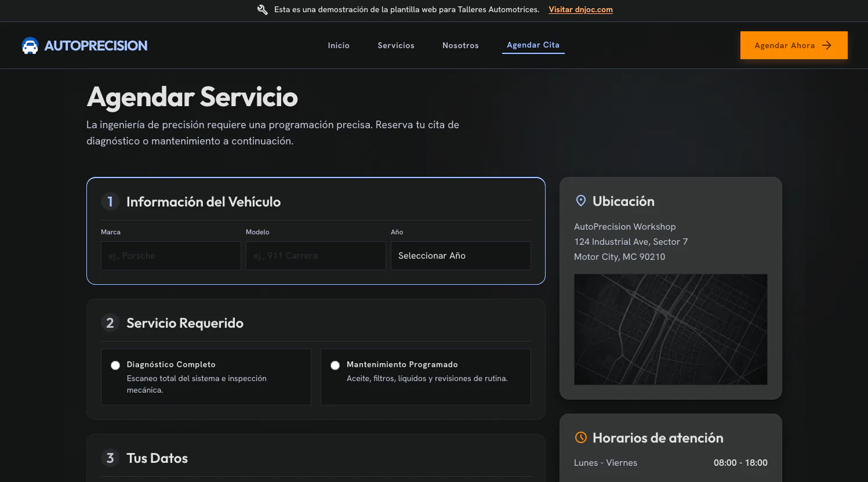This screenshot has height=482, width=868.
Task: Click the dark map thumbnail under Ubicación
Action: (671, 329)
